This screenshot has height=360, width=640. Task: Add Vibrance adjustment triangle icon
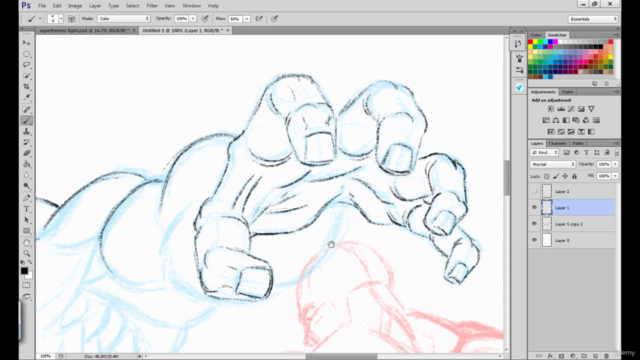[x=591, y=109]
